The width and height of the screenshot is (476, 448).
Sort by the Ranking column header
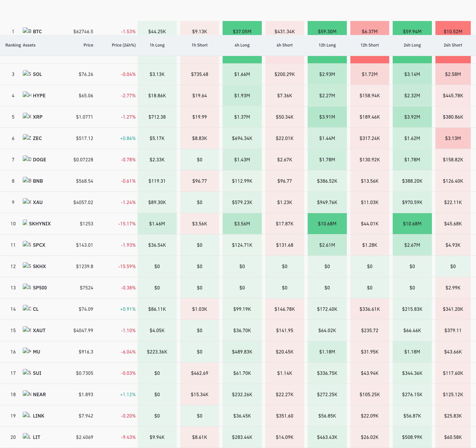coord(13,45)
